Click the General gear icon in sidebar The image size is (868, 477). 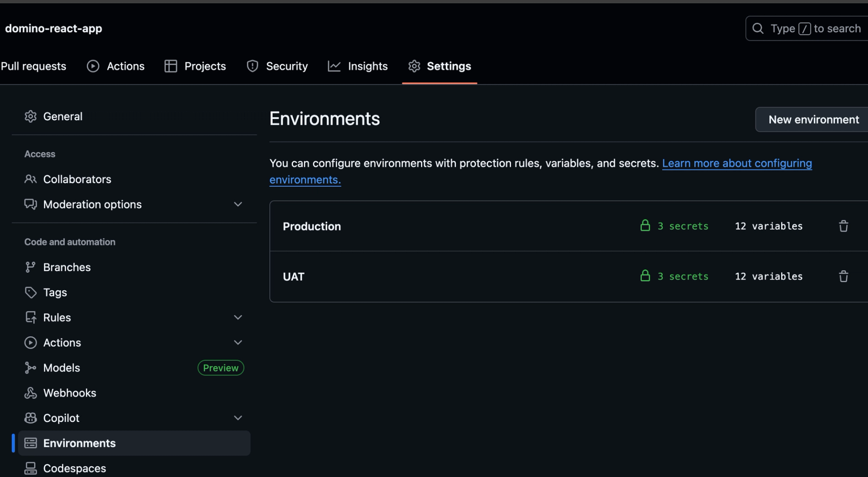tap(30, 116)
